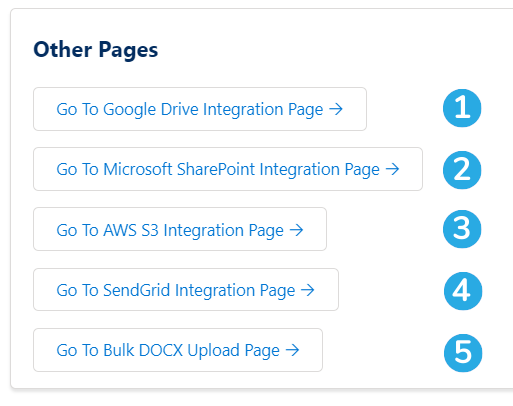
Task: Click the word SharePoint in the second button
Action: click(x=216, y=169)
